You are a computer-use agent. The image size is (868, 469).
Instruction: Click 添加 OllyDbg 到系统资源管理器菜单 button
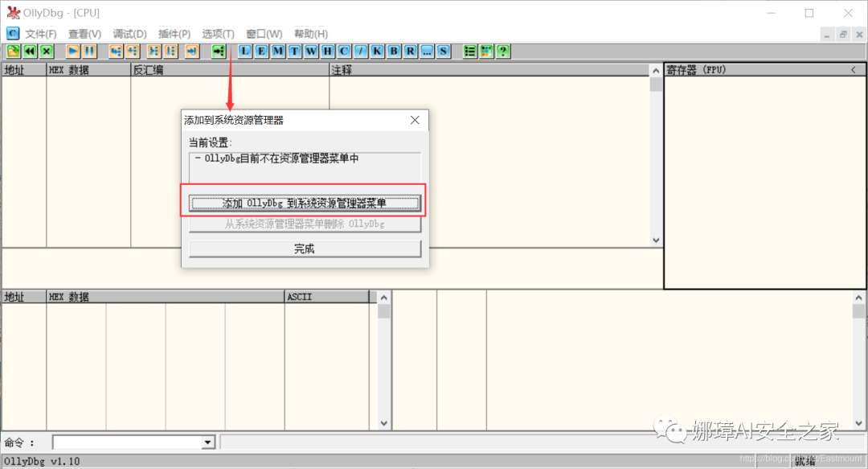[305, 203]
